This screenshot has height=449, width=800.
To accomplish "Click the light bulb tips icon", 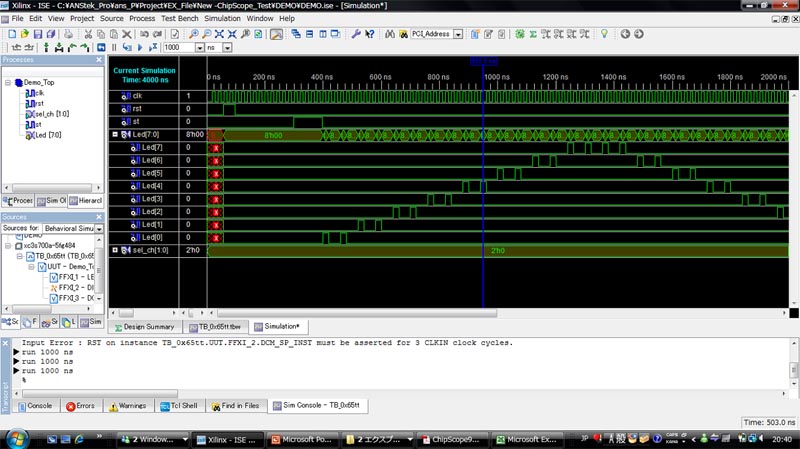I will click(x=605, y=34).
